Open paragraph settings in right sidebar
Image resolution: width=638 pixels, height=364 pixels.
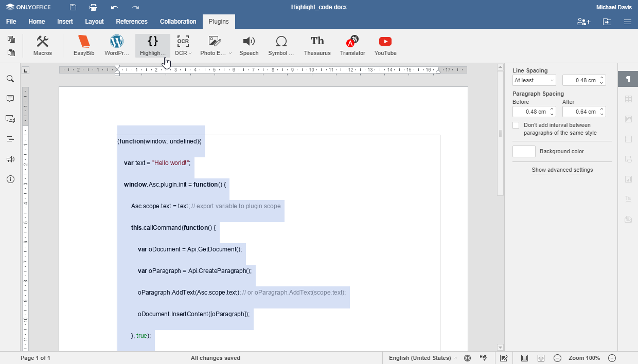628,79
